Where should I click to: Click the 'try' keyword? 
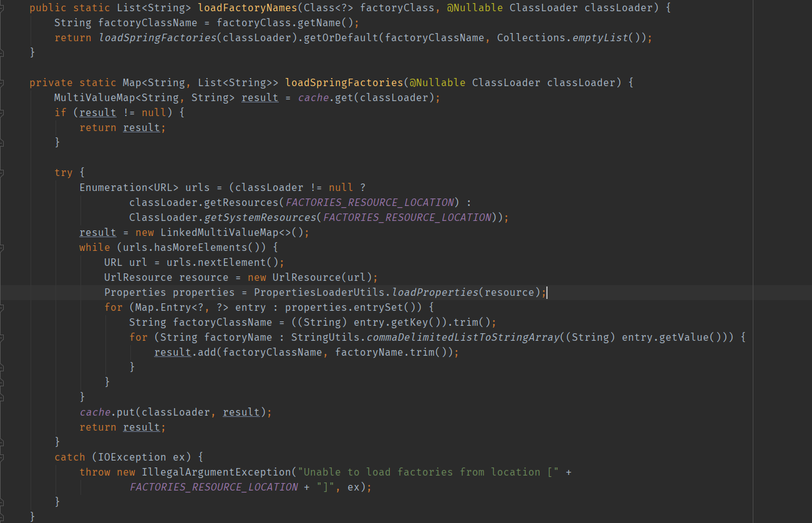point(64,172)
